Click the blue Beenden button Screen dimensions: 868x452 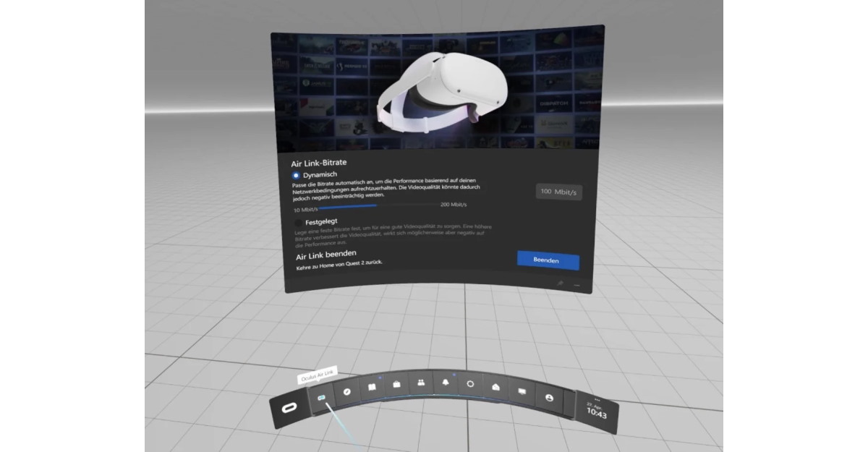[548, 260]
